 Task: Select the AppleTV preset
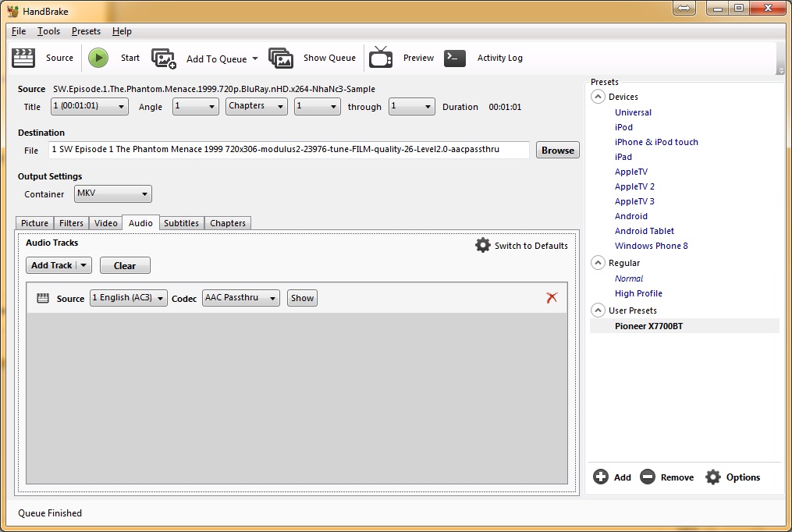(x=631, y=172)
